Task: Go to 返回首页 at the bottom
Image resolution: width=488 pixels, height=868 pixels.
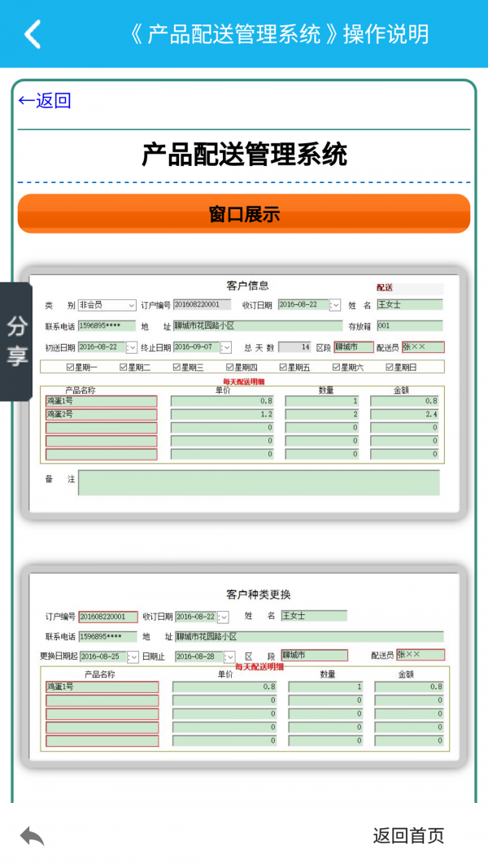Action: [x=408, y=835]
